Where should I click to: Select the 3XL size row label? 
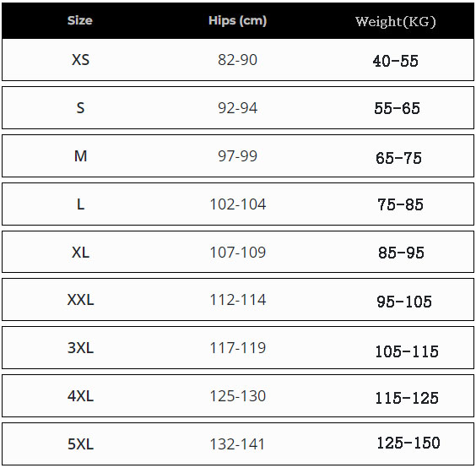coord(80,348)
